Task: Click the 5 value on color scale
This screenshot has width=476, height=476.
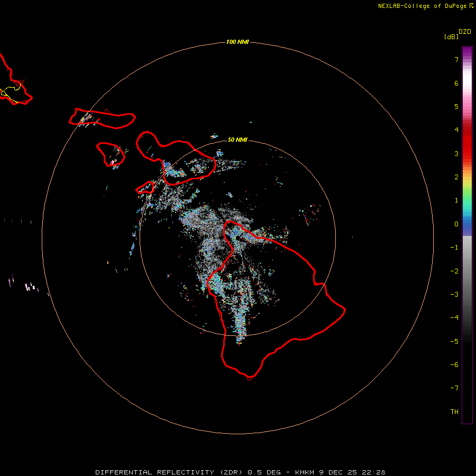Action: point(456,106)
